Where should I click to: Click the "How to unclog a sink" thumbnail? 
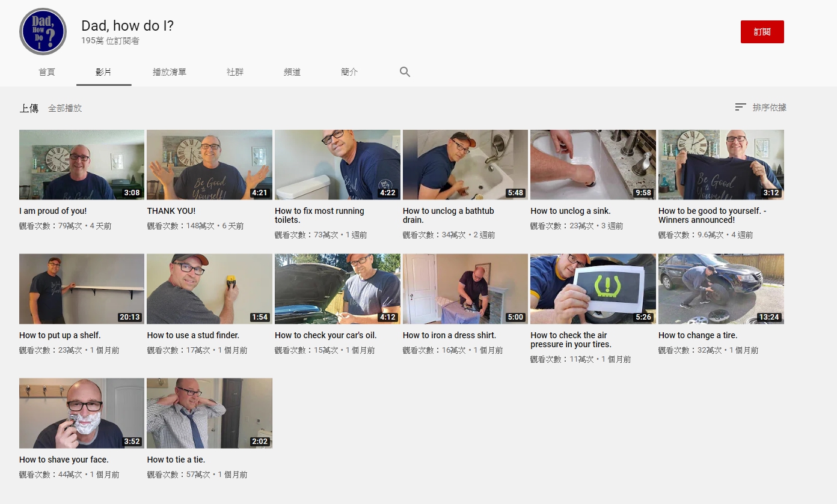593,165
